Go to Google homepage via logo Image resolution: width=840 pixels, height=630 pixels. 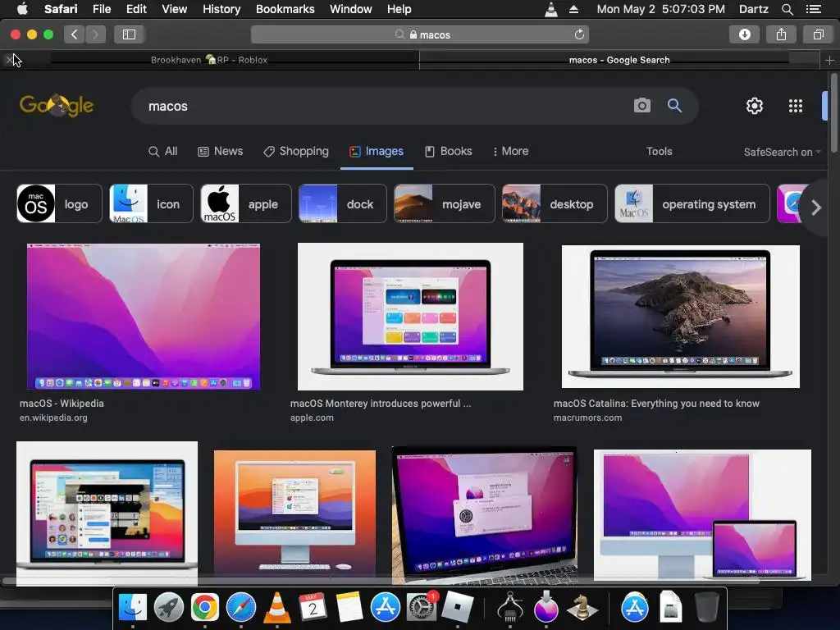pos(57,106)
